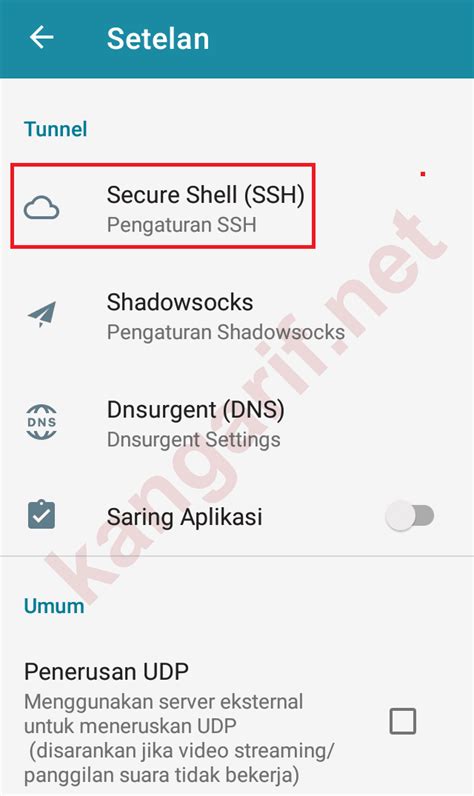Tap the paper plane icon for Shadowsocks
The height and width of the screenshot is (796, 474).
coord(42,314)
